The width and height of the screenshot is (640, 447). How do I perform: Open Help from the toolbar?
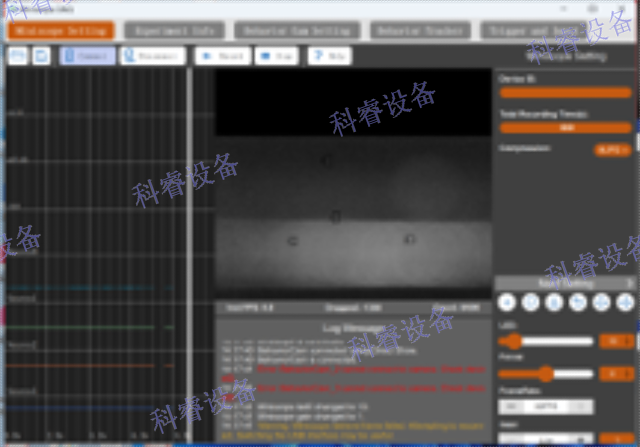point(329,56)
